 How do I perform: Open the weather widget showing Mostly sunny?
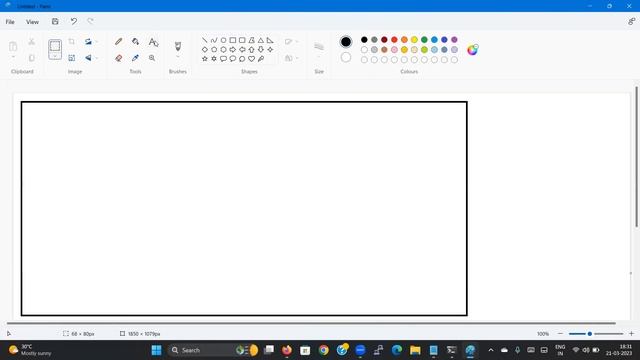pos(31,350)
